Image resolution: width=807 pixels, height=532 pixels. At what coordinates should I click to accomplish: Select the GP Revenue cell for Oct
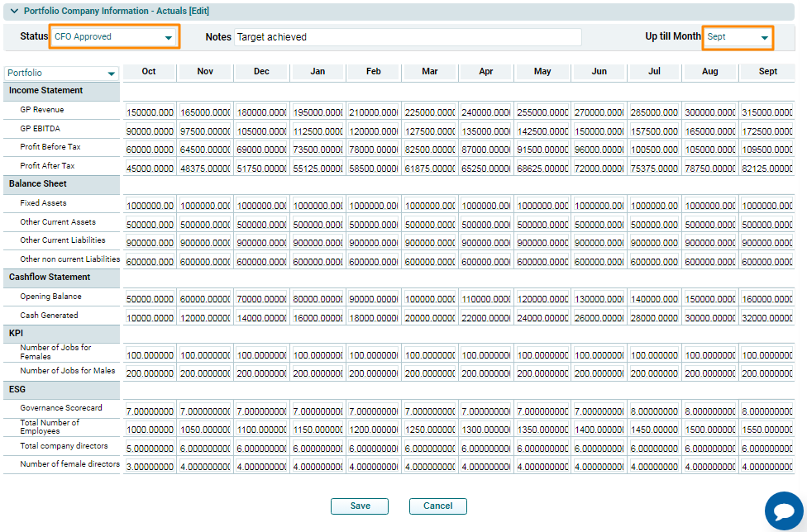pyautogui.click(x=150, y=112)
